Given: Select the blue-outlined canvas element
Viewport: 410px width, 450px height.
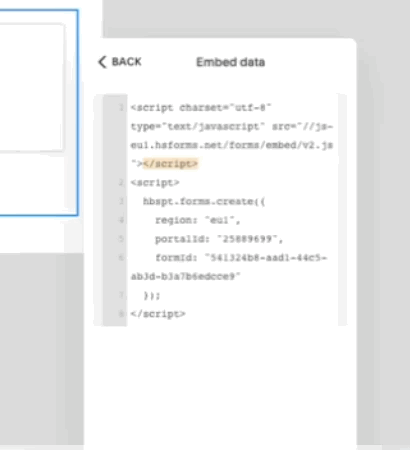Looking at the screenshot, I should 39,113.
